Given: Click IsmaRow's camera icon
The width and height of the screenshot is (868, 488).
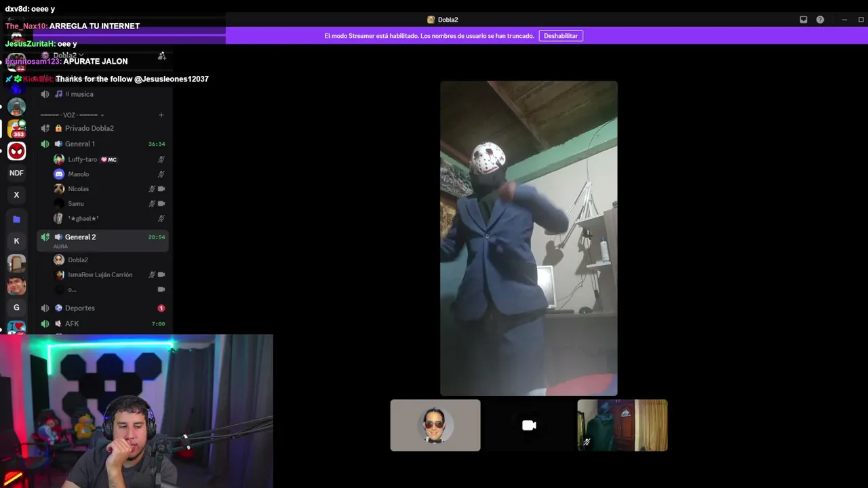Looking at the screenshot, I should pos(161,274).
